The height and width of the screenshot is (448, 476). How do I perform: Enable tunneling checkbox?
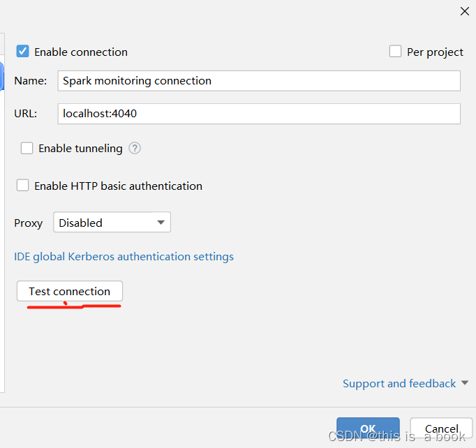27,149
